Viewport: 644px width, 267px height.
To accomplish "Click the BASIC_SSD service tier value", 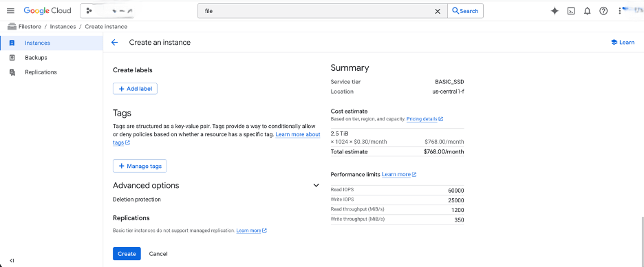I will [x=449, y=82].
